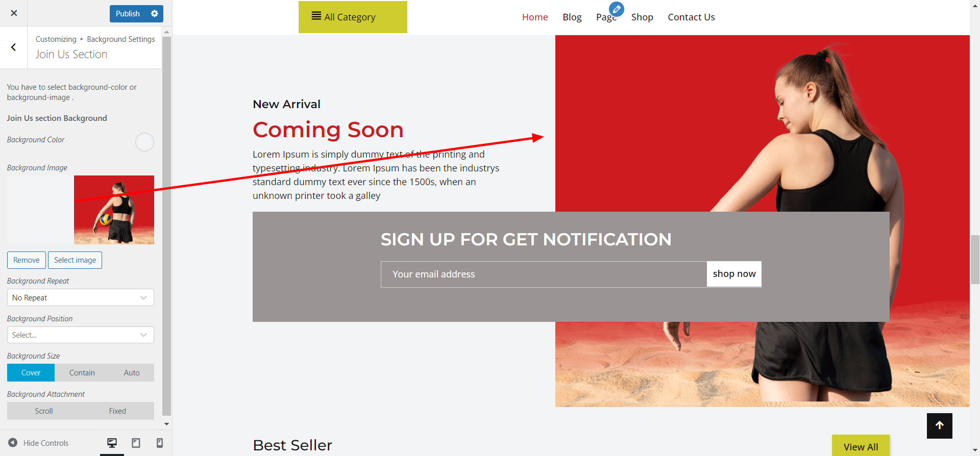
Task: Click the Hide Controls collapse arrow icon
Action: 13,443
